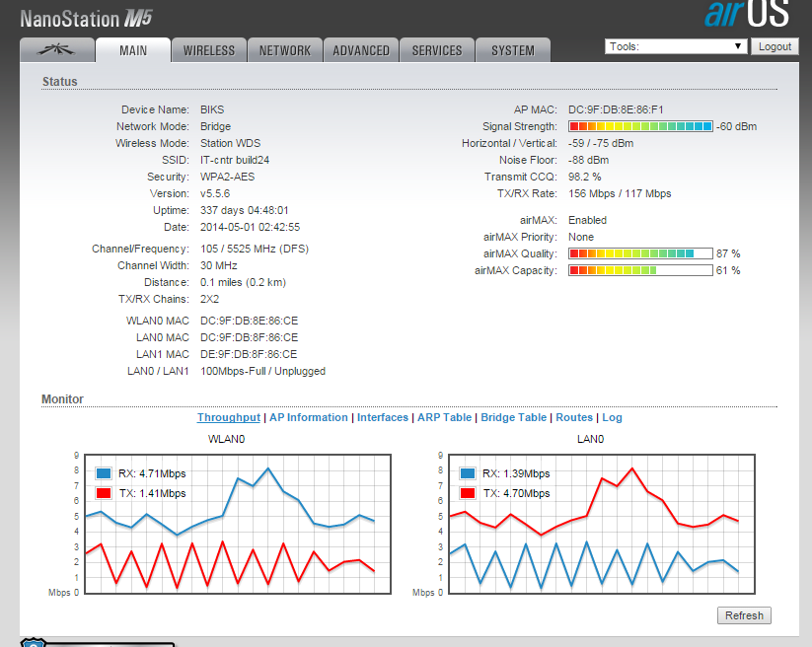Click the Signal Strength bar
812x647 pixels.
click(640, 126)
